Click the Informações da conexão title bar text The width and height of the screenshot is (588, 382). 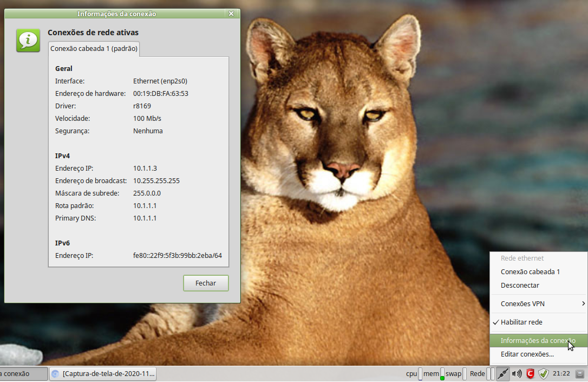coord(116,14)
